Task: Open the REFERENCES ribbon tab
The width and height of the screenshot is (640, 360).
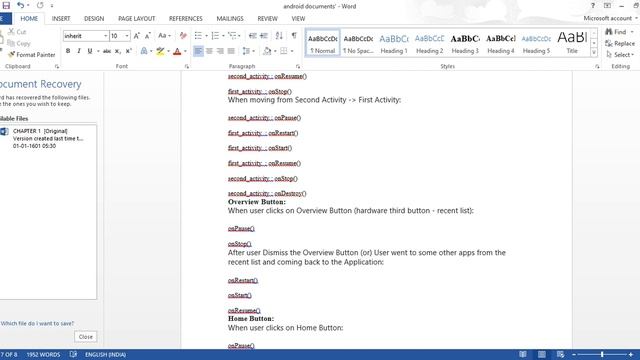Action: 185,19
